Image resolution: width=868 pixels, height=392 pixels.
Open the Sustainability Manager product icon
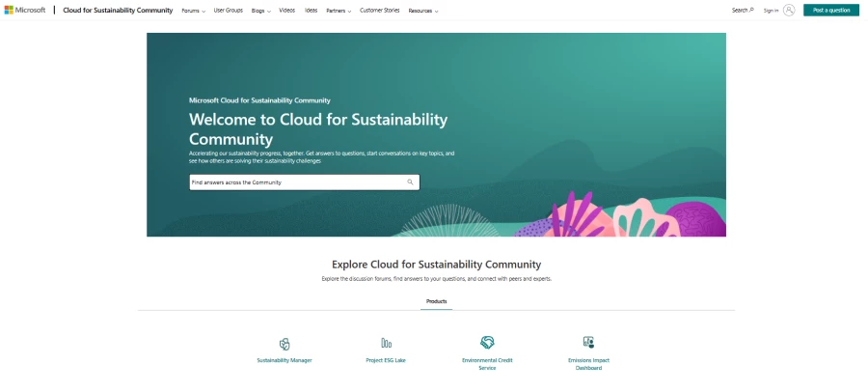coord(285,344)
